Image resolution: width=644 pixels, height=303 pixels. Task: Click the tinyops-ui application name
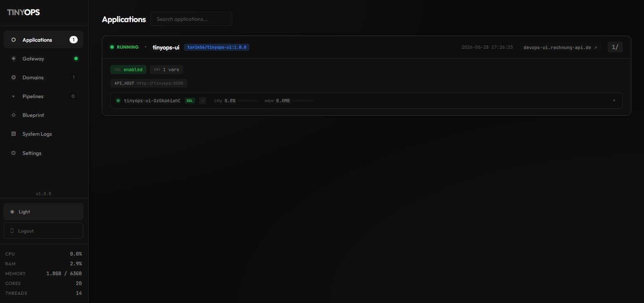tap(166, 47)
